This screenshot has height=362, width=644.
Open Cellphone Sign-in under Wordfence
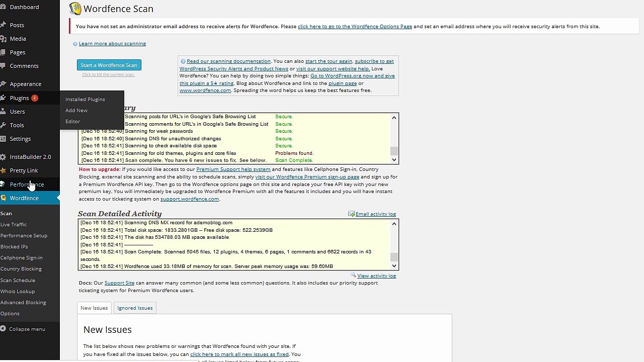click(21, 258)
